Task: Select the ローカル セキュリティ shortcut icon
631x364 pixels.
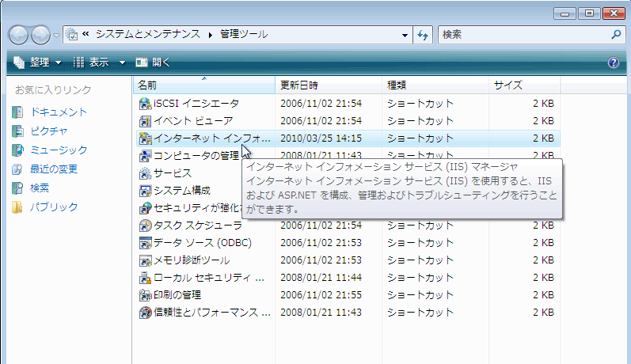Action: (x=145, y=278)
